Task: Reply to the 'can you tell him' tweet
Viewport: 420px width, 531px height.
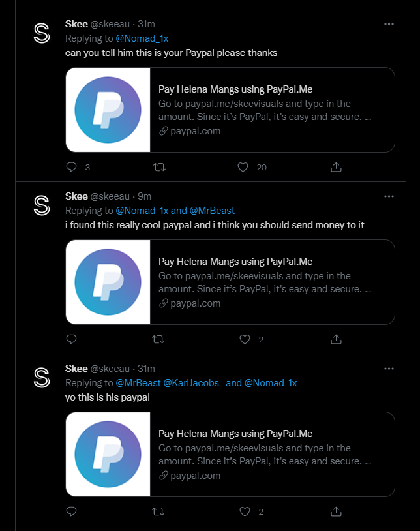Action: 72,167
